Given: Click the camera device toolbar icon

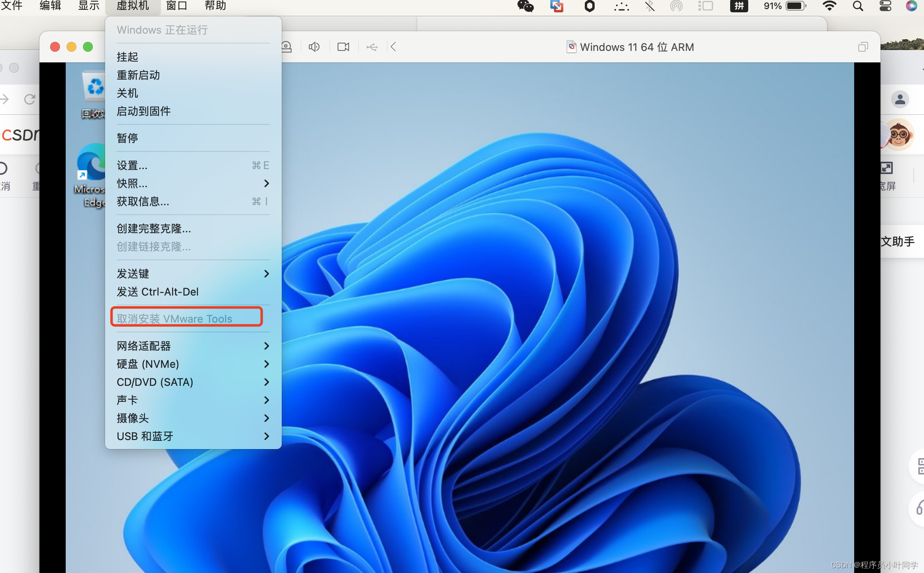Looking at the screenshot, I should click(343, 47).
